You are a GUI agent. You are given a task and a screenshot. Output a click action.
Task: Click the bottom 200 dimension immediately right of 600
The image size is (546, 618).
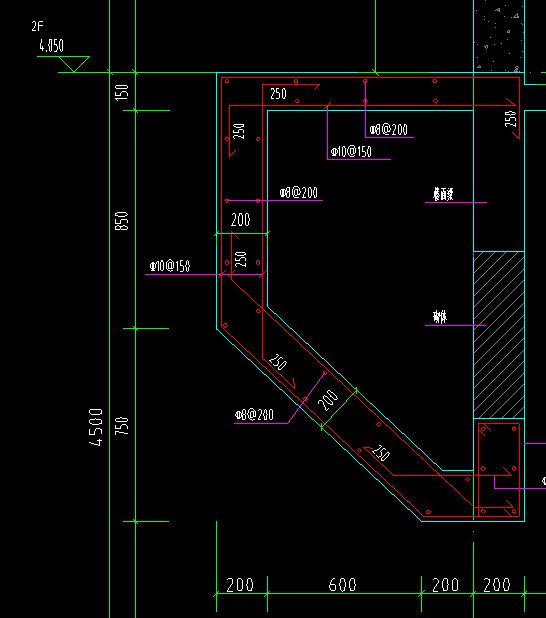tap(445, 584)
